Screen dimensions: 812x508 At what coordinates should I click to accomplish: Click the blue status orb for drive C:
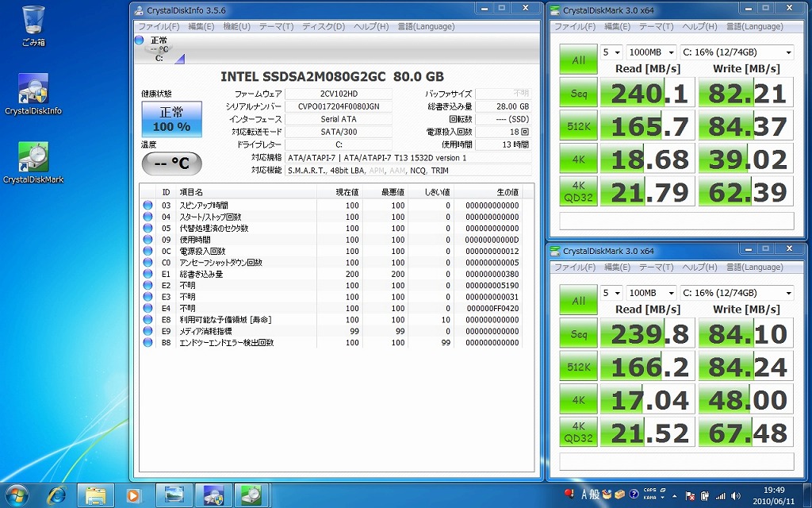tap(139, 40)
